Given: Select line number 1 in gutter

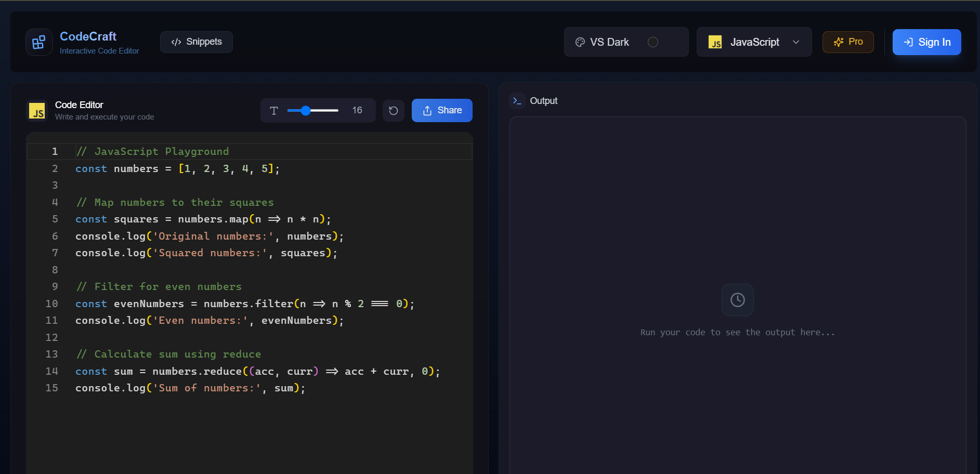Looking at the screenshot, I should 55,151.
